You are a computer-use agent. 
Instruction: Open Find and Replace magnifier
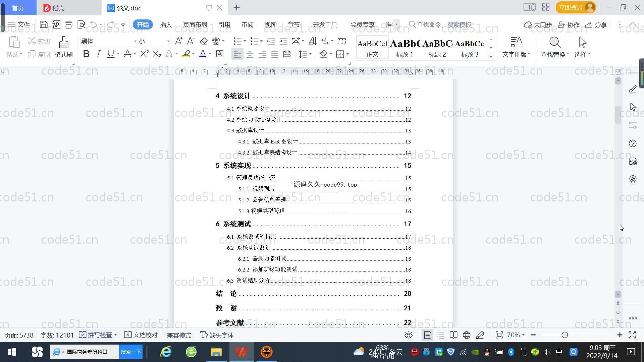tap(555, 43)
